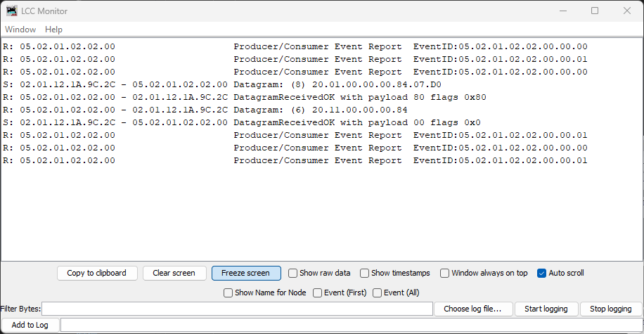Select the Datagram (6) 20.11.00.00.00.84 line
This screenshot has width=644, height=334.
pos(205,110)
